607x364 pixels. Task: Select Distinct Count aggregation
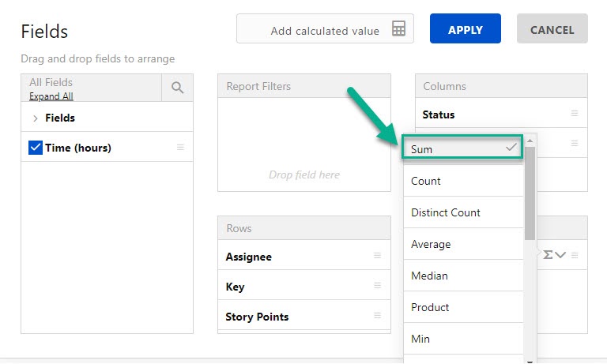click(x=462, y=212)
